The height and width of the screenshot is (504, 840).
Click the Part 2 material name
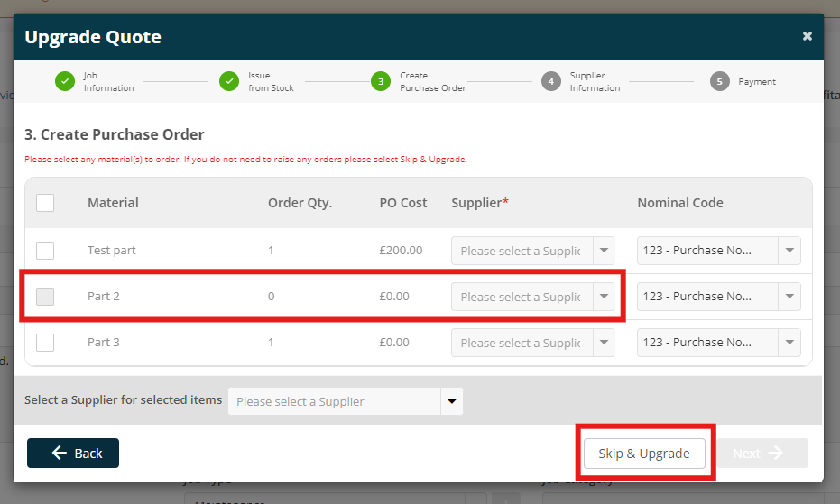click(x=104, y=297)
